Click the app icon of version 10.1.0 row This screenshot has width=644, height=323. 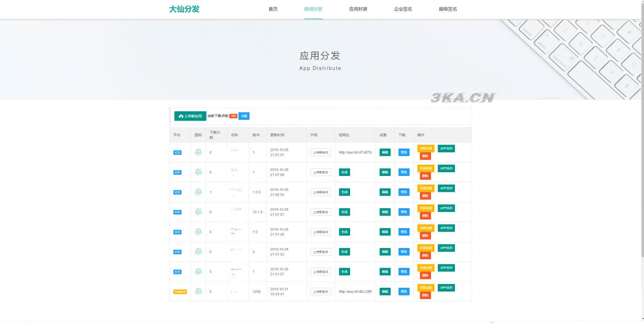(x=198, y=212)
